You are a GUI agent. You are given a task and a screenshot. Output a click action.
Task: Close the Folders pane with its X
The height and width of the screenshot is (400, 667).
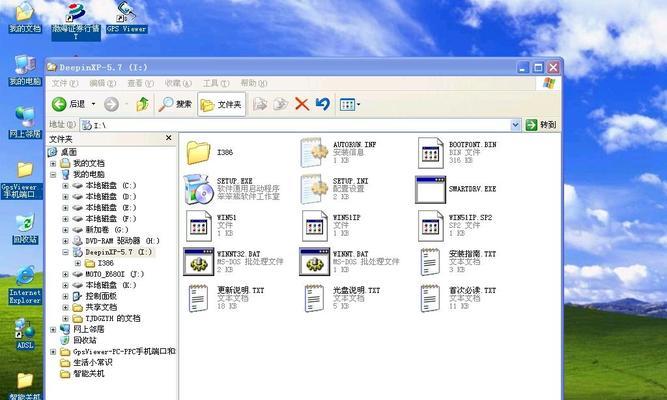(168, 138)
